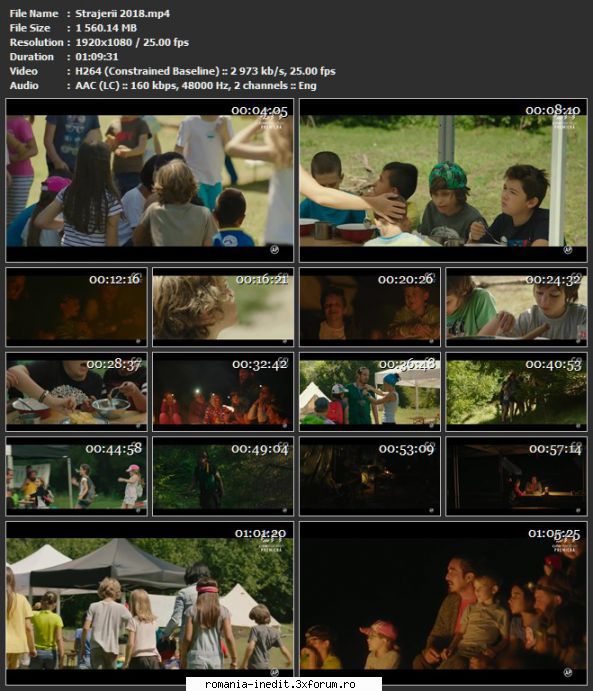
Task: Select the tent scene at 00:36:48
Action: [370, 391]
